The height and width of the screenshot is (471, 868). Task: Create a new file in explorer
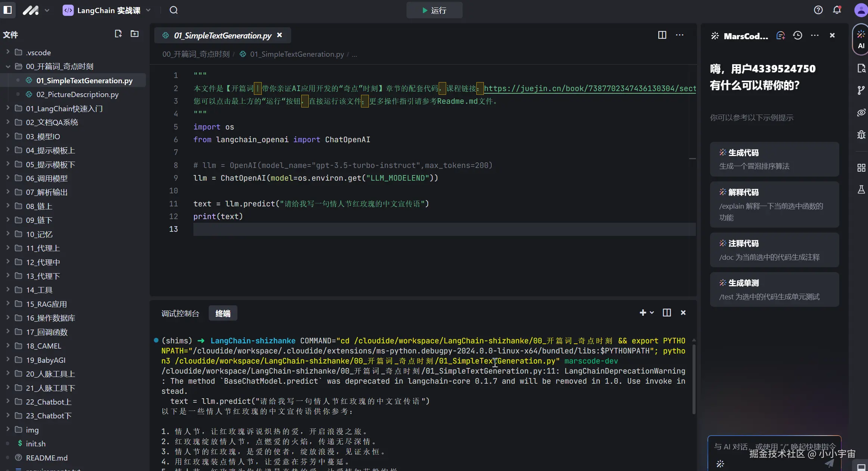tap(118, 34)
